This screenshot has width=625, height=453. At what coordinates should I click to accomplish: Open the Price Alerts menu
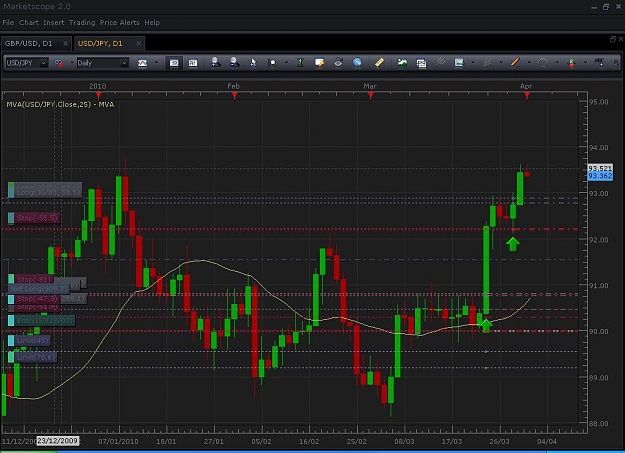[x=120, y=23]
